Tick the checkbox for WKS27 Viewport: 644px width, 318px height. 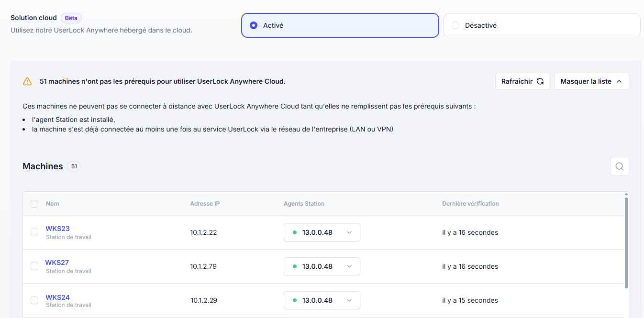34,266
